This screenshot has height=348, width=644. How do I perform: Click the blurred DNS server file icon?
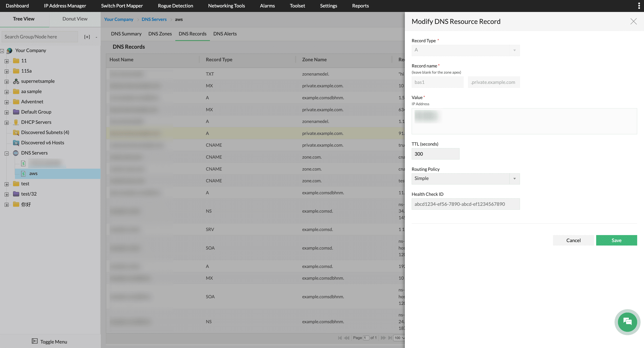pyautogui.click(x=23, y=163)
